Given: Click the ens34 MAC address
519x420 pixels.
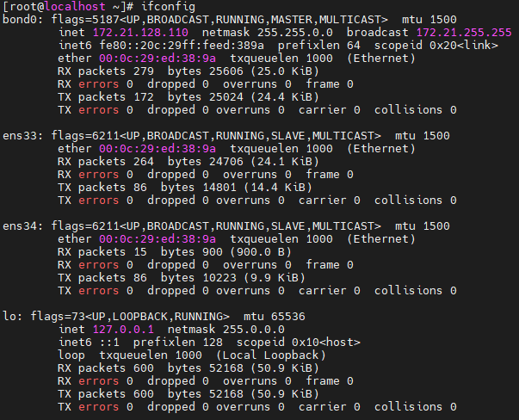Looking at the screenshot, I should coord(158,239).
